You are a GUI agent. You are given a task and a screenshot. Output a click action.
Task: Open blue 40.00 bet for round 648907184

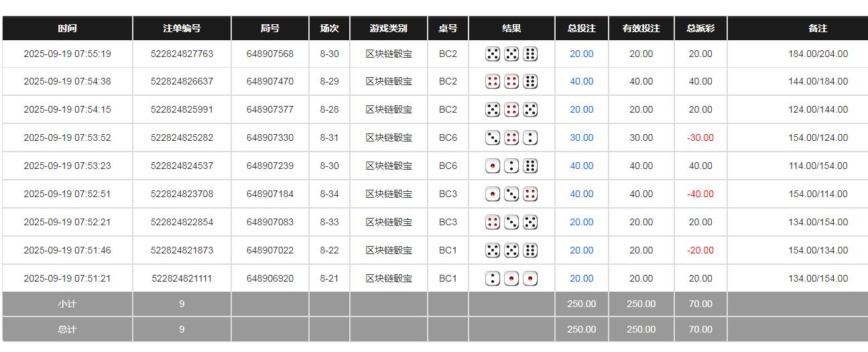click(x=581, y=194)
